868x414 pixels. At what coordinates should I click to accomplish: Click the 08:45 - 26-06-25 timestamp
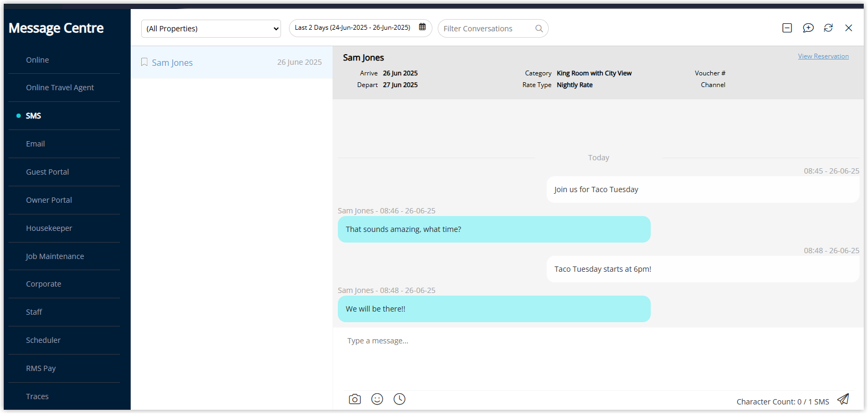click(x=831, y=171)
